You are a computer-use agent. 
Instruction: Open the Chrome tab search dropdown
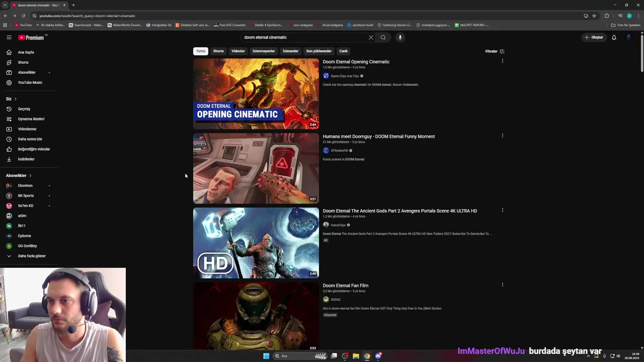(5, 5)
